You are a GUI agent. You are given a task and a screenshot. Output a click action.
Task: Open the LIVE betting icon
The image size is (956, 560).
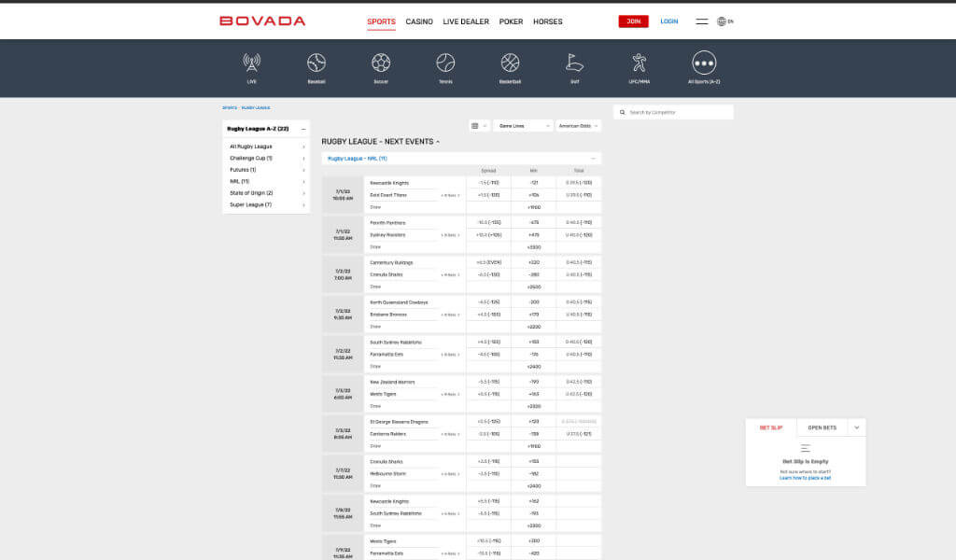[251, 63]
